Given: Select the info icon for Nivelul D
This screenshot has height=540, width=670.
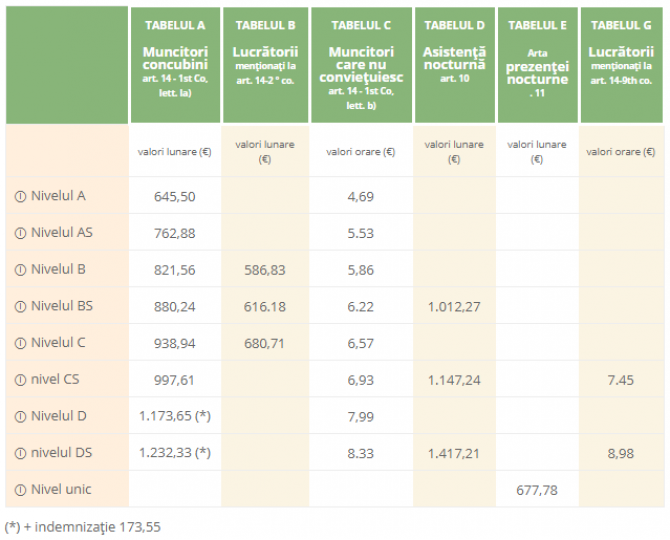Looking at the screenshot, I should point(20,416).
